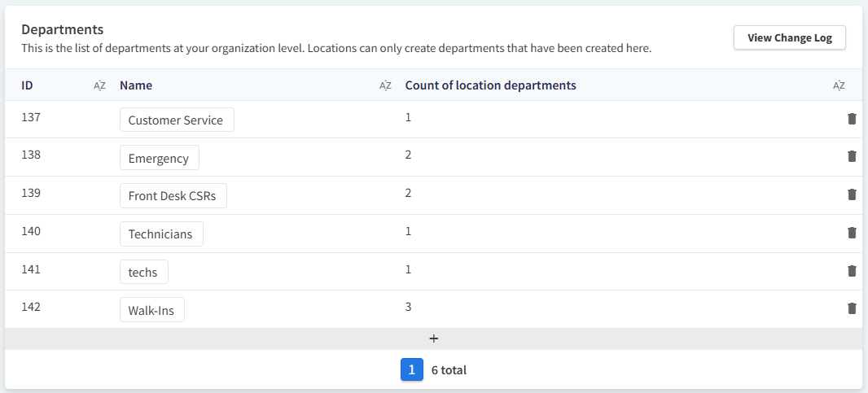Sort departments by Name column
Screen dimensions: 868x393
(385, 85)
